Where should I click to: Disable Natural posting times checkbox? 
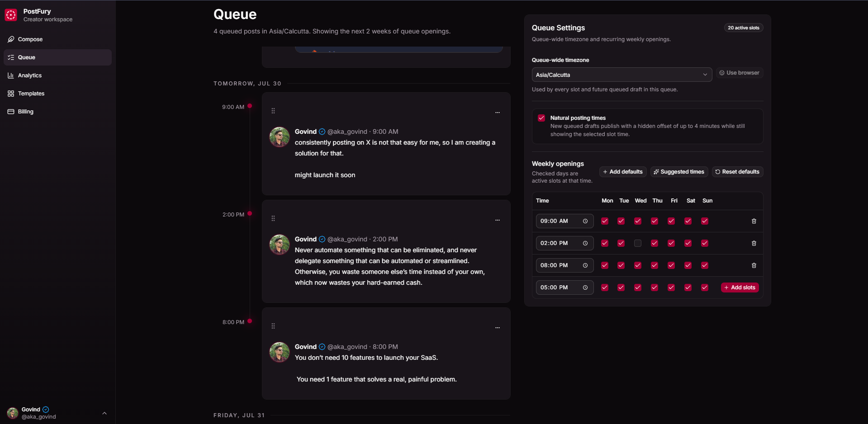tap(541, 118)
